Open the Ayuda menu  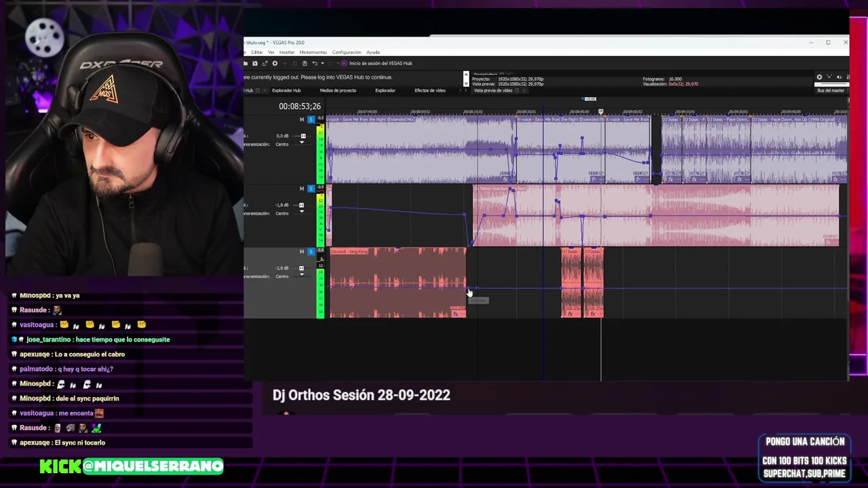(373, 52)
